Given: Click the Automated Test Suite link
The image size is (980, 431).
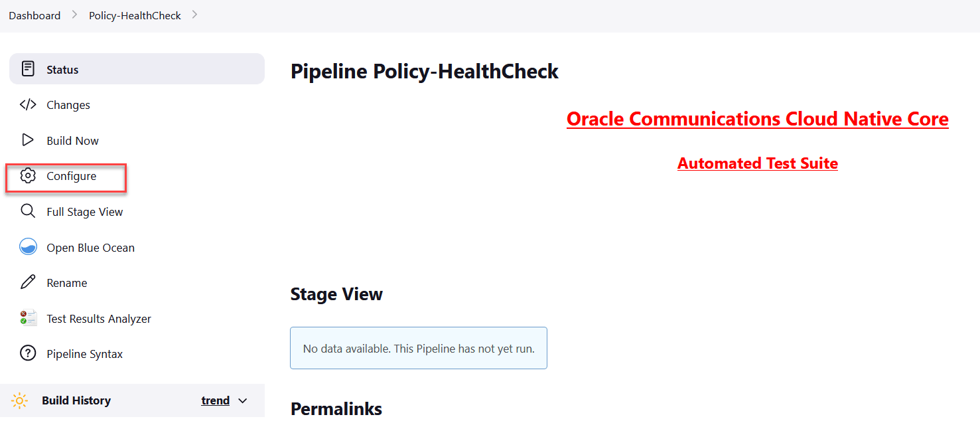Looking at the screenshot, I should click(757, 163).
